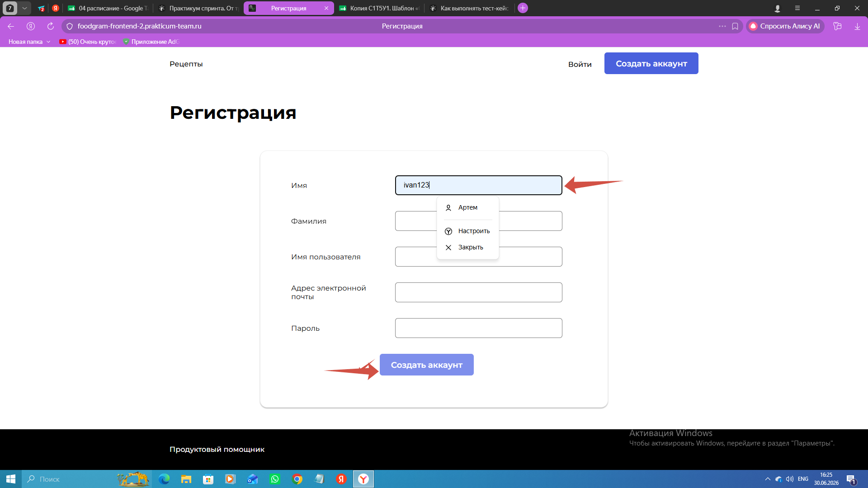
Task: Open the browser hamburger menu
Action: 797,8
